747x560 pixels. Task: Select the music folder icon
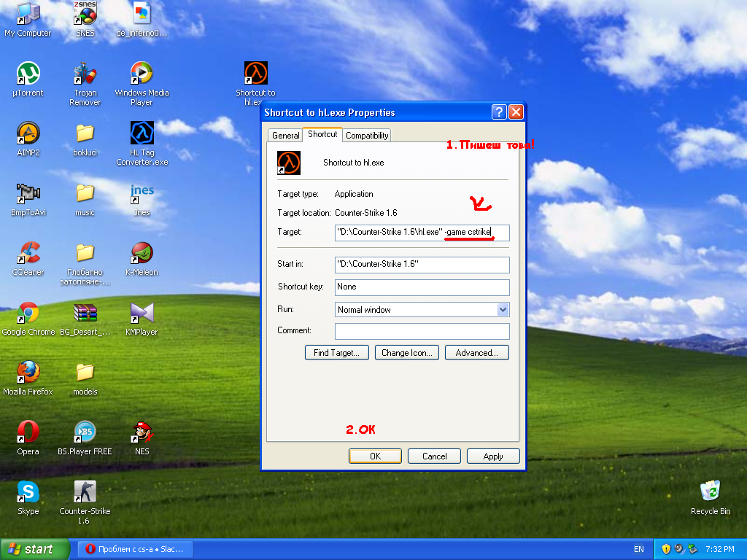(85, 198)
